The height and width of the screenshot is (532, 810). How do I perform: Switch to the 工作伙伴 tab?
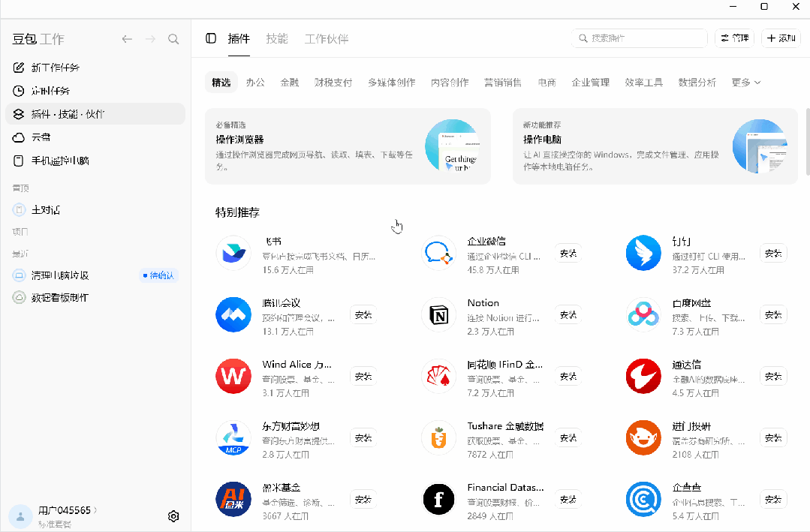click(327, 39)
